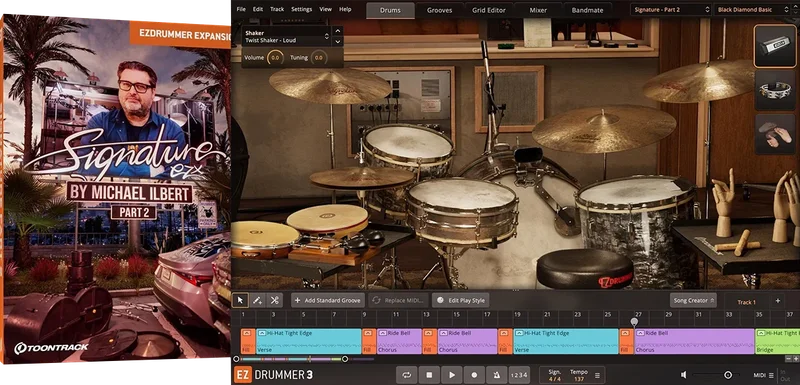Open the Edit menu
Screen dimensions: 800x385
click(258, 9)
